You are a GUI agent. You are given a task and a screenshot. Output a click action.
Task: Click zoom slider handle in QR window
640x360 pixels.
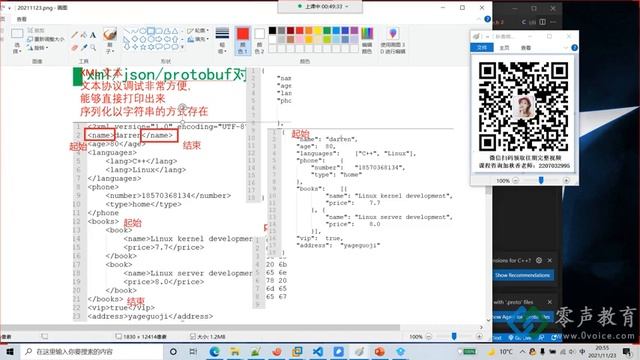tap(541, 180)
